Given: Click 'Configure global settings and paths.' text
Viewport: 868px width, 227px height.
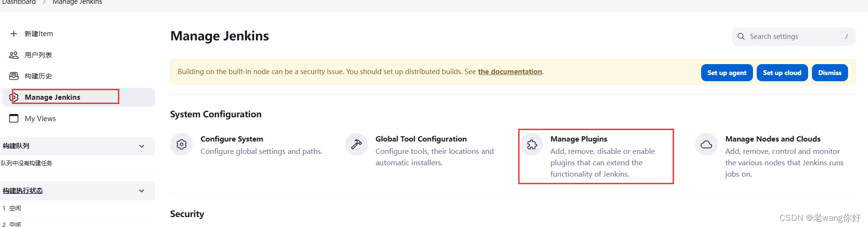Looking at the screenshot, I should click(x=261, y=151).
